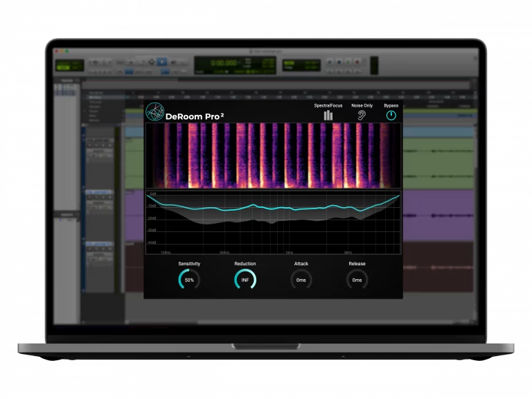Click the Attack label

[301, 264]
